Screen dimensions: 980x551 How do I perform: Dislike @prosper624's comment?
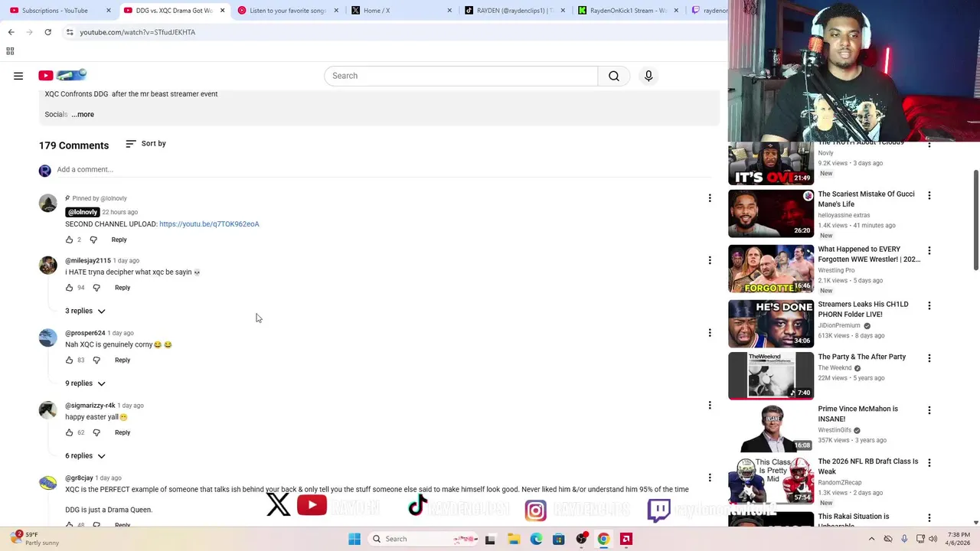96,360
